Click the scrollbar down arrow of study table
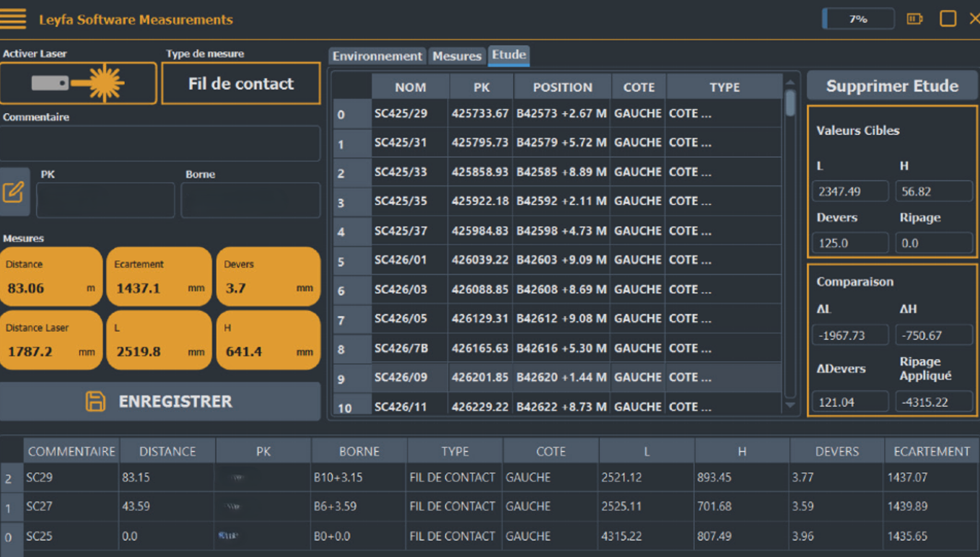This screenshot has height=557, width=980. [x=790, y=405]
